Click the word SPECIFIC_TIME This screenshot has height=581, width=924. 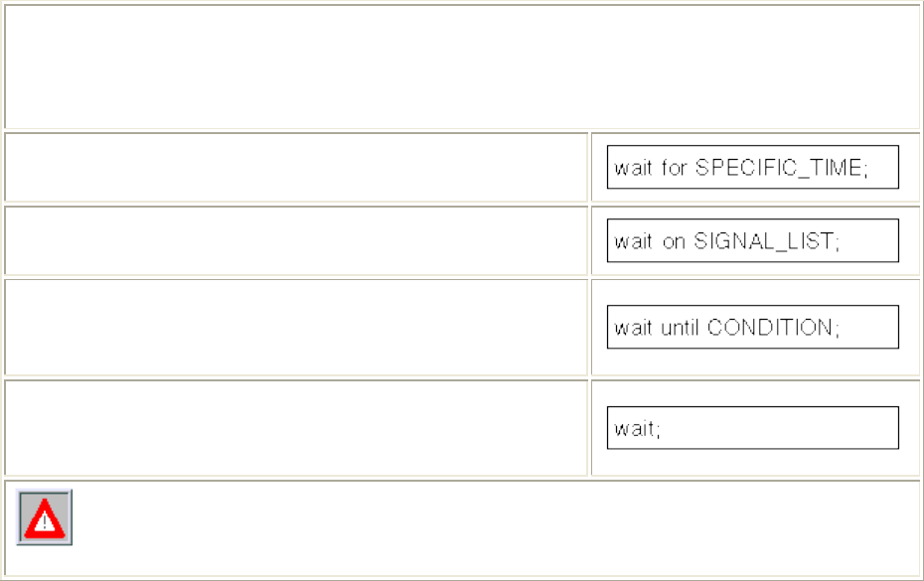click(x=781, y=167)
